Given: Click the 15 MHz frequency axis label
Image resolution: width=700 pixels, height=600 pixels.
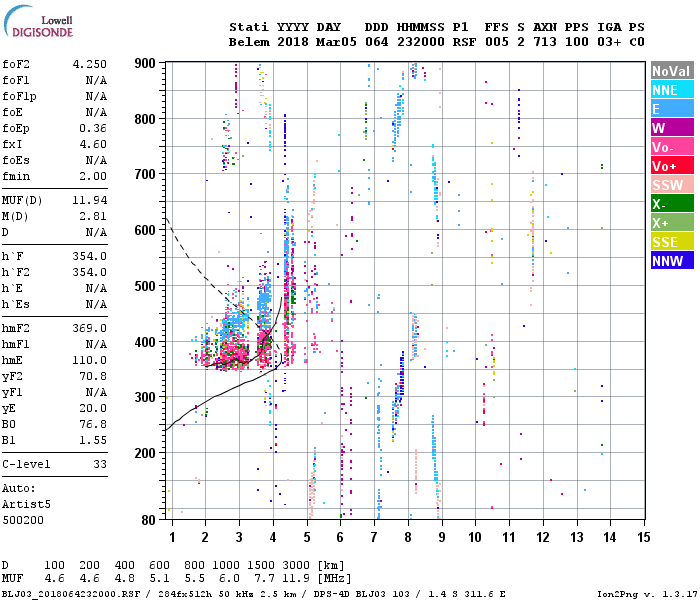Looking at the screenshot, I should tap(643, 537).
